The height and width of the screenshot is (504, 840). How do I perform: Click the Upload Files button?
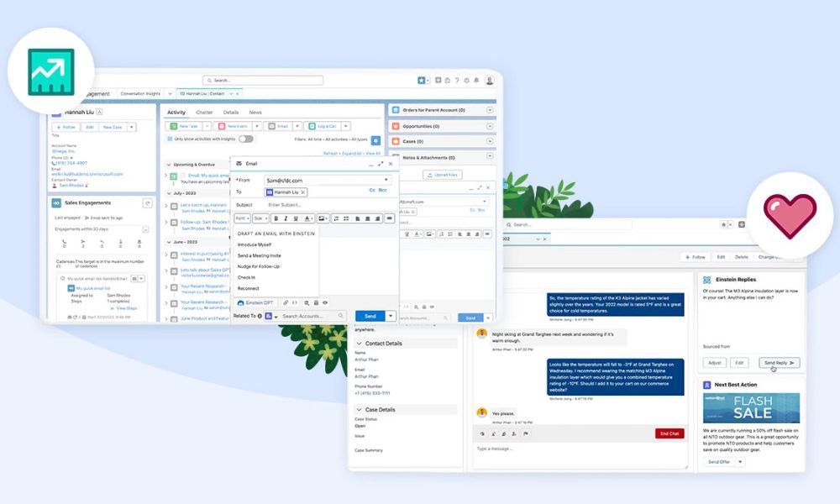[443, 176]
